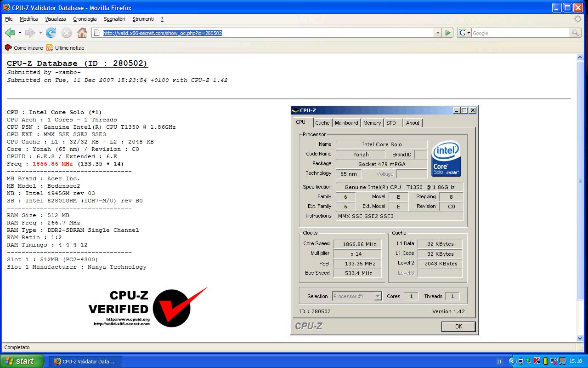Click the scrollbar down arrow
Image resolution: width=588 pixels, height=368 pixels.
pos(580,338)
